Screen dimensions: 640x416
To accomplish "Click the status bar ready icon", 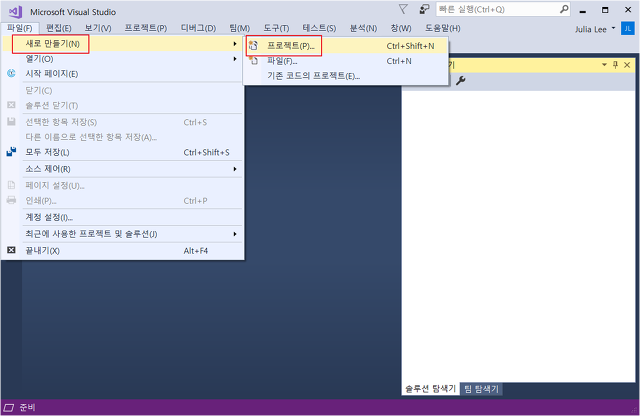I will (x=9, y=407).
